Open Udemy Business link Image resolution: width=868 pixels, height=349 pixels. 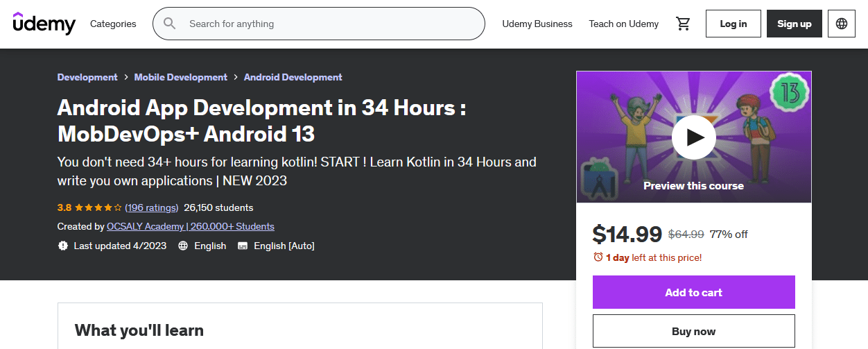(537, 24)
